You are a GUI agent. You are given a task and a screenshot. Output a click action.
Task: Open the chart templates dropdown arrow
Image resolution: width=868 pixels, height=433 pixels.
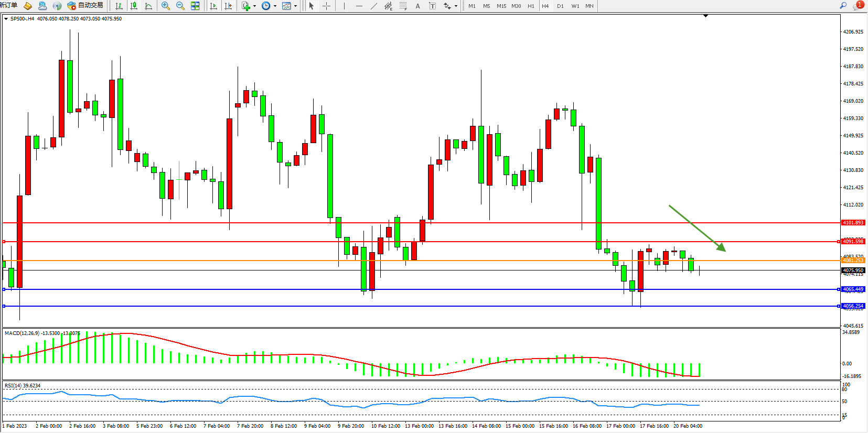coord(295,6)
